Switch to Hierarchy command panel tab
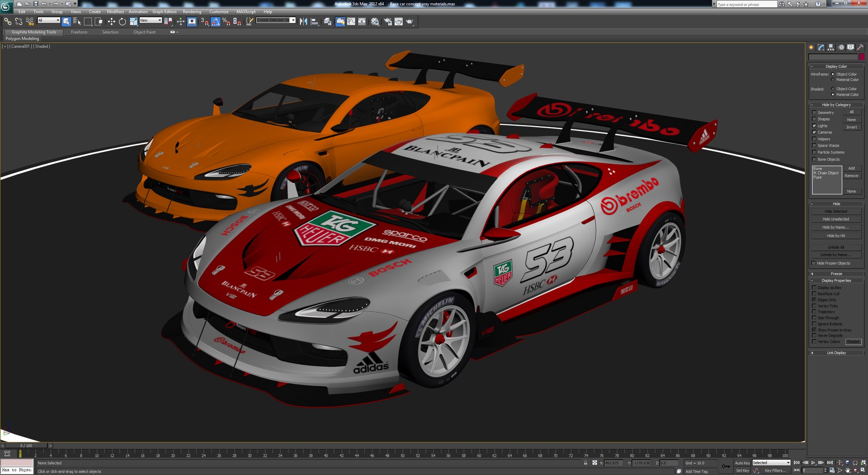The image size is (868, 475). [831, 47]
